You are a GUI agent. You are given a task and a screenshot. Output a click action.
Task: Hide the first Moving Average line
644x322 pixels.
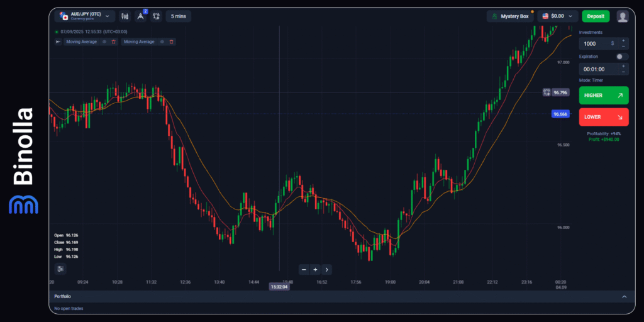tap(104, 42)
